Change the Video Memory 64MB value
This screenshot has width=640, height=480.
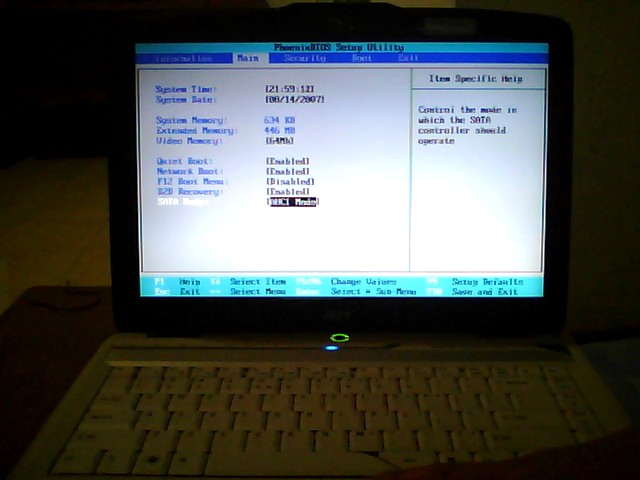point(280,140)
